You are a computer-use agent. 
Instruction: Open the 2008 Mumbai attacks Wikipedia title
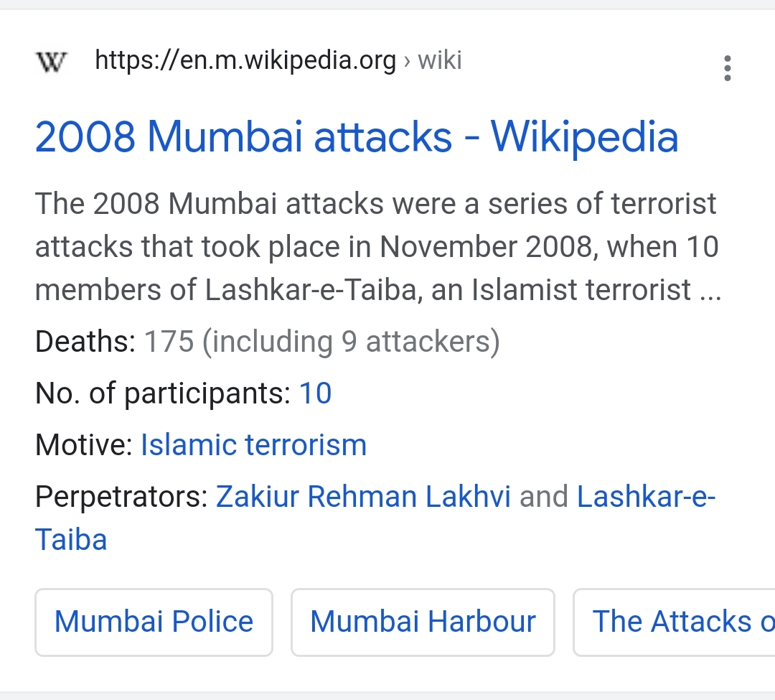pyautogui.click(x=357, y=136)
